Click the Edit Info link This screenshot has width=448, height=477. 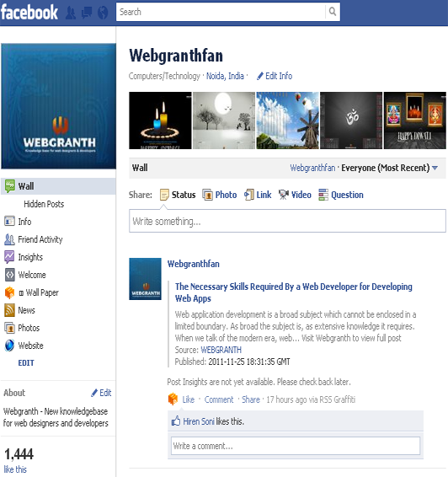[x=279, y=76]
